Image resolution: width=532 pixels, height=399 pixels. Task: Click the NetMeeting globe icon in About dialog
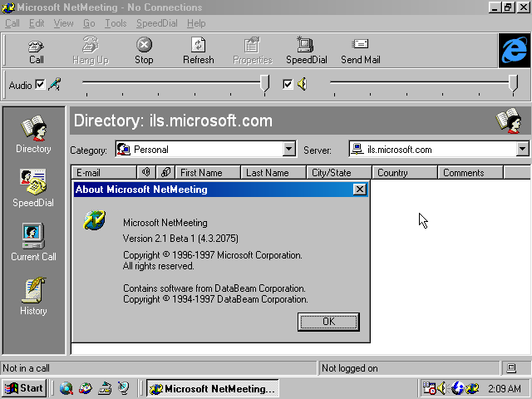point(94,219)
